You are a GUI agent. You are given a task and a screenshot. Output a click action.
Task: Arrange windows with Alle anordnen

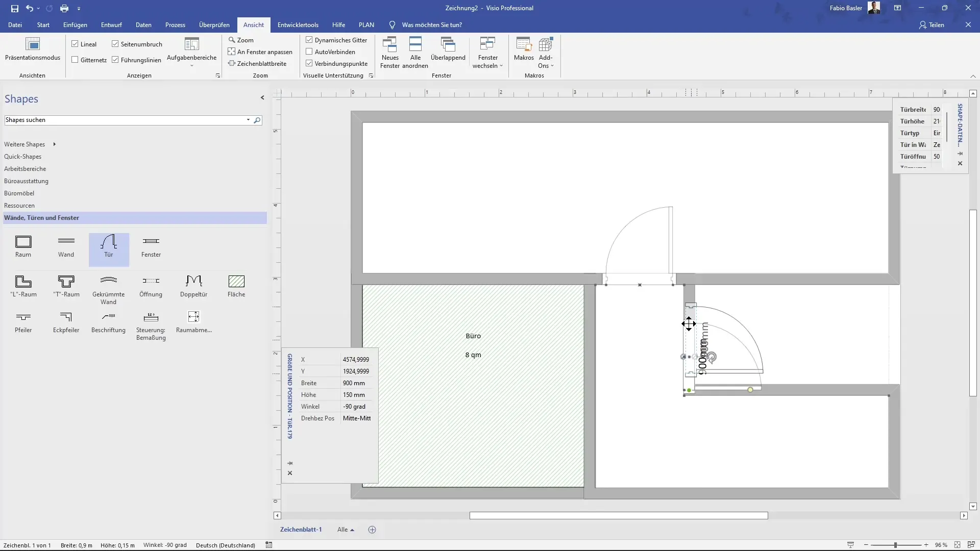(415, 52)
